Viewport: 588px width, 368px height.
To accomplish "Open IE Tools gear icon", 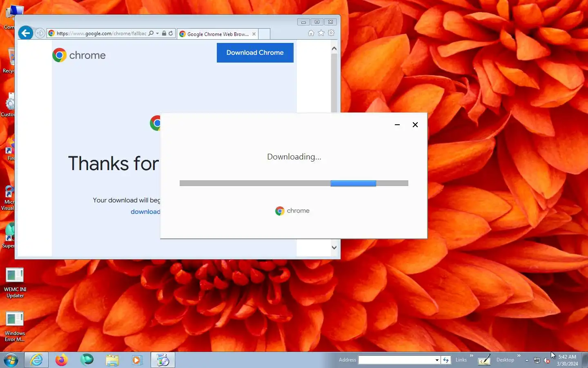I will 331,33.
